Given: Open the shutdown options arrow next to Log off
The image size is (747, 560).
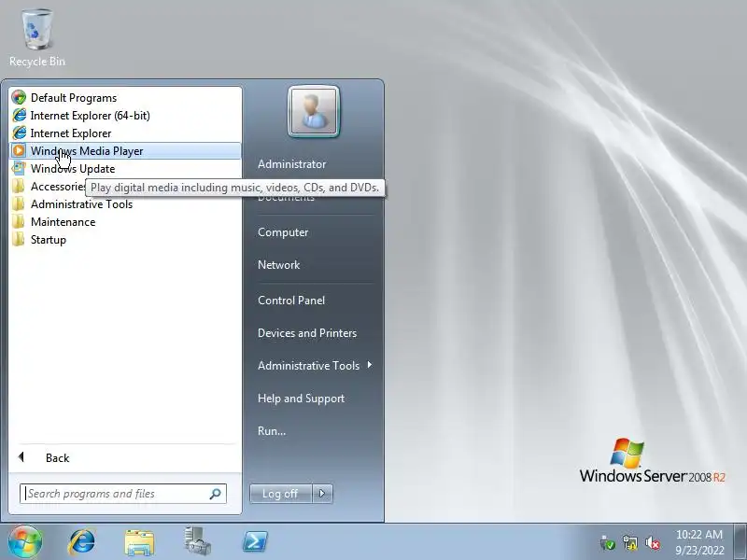Looking at the screenshot, I should pos(322,494).
